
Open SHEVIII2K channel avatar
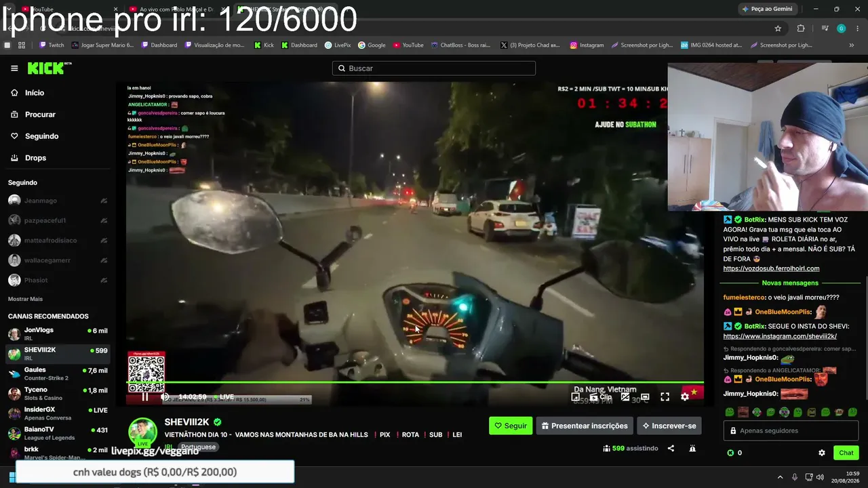click(x=143, y=433)
